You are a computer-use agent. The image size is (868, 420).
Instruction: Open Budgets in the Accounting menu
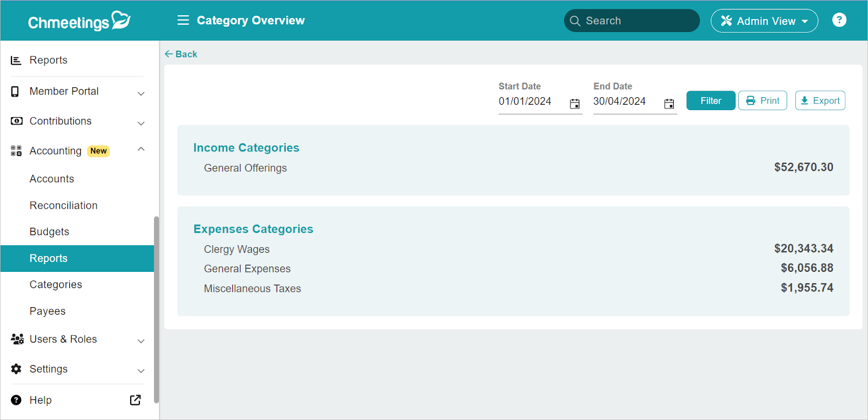49,232
